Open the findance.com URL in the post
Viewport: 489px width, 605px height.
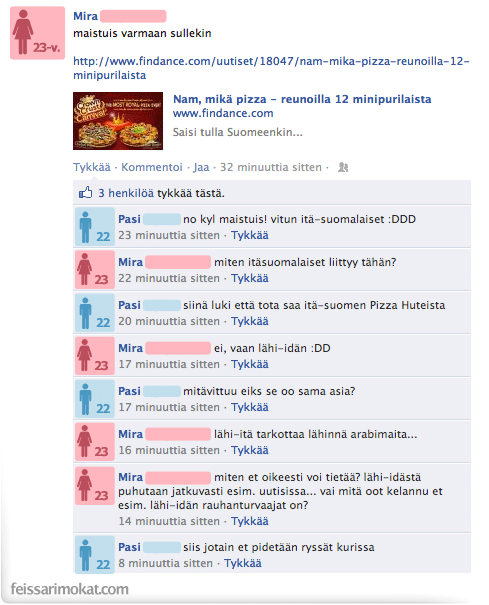pos(271,68)
